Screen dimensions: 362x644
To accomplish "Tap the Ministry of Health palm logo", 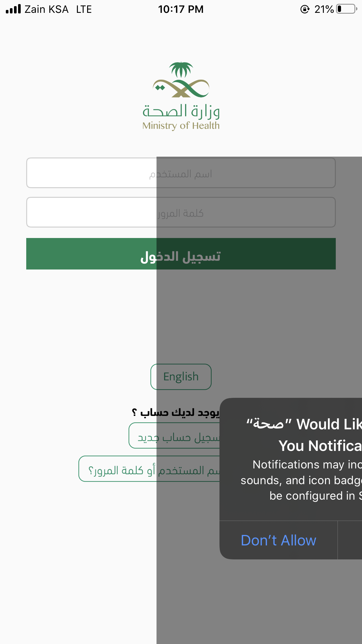I will [181, 80].
